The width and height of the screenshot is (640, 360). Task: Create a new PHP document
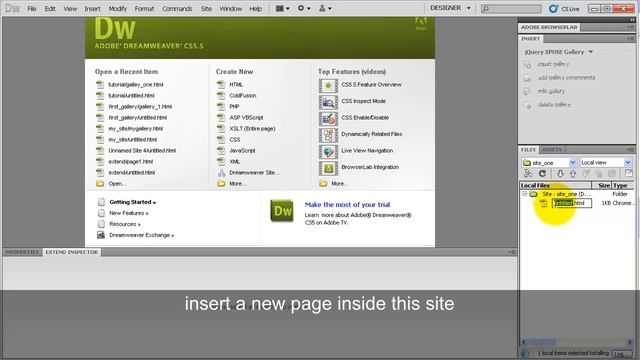(234, 107)
